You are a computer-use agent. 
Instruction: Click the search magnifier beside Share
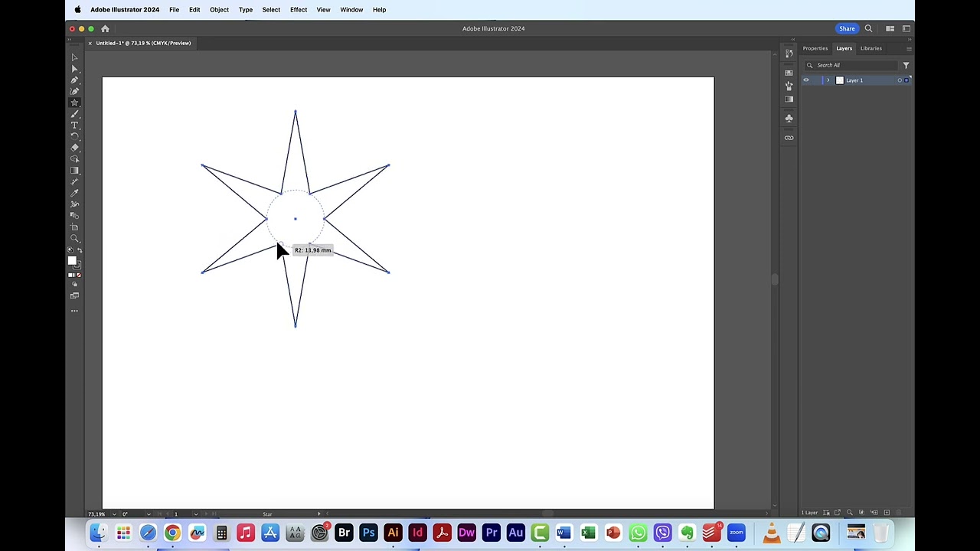(x=868, y=29)
